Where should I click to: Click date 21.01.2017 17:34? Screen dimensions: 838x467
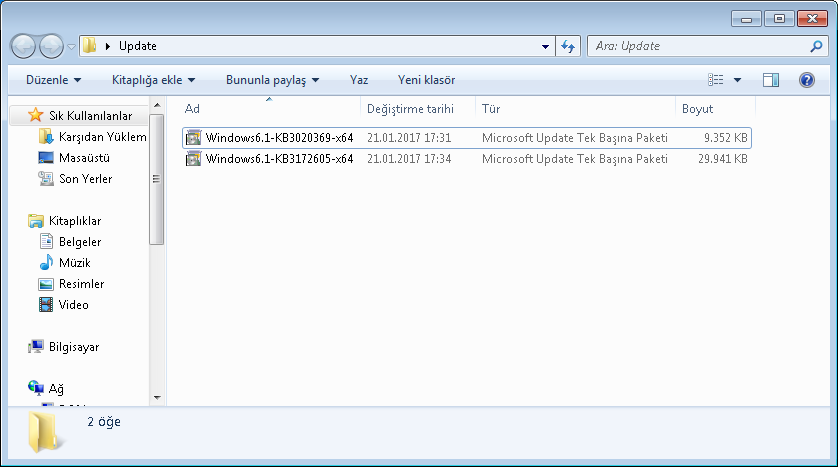click(409, 159)
